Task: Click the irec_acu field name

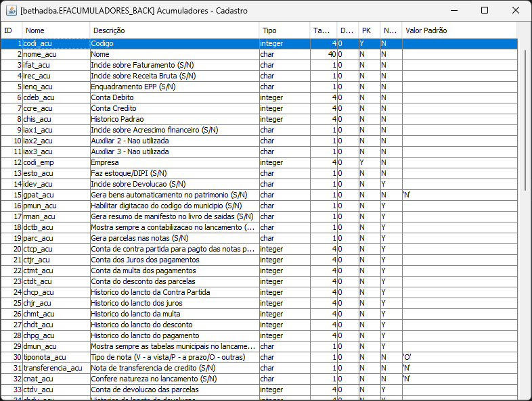Action: (56, 76)
